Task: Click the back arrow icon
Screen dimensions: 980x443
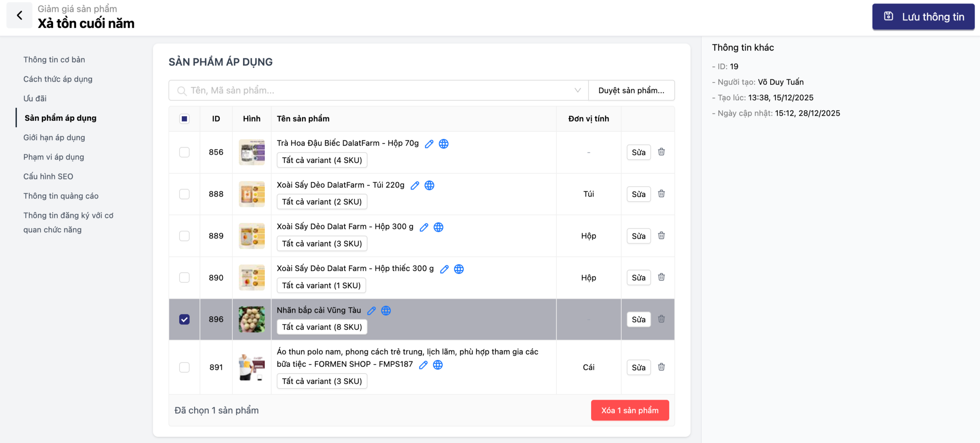Action: click(x=19, y=15)
